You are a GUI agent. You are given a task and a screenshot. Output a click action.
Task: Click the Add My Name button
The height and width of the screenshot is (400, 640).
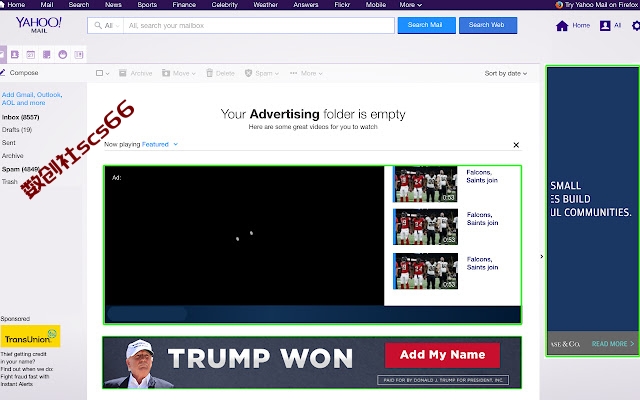pyautogui.click(x=442, y=355)
